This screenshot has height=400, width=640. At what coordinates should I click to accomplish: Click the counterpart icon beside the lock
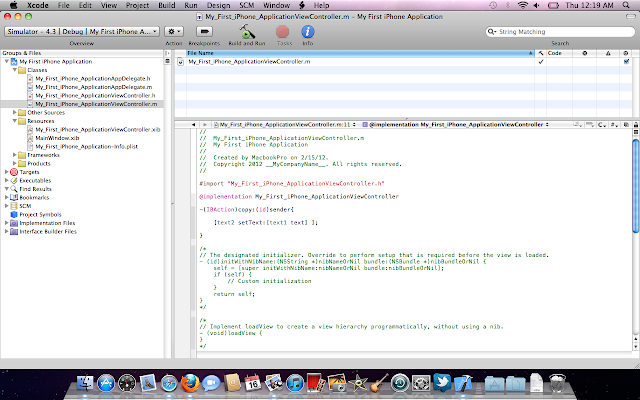[x=626, y=124]
